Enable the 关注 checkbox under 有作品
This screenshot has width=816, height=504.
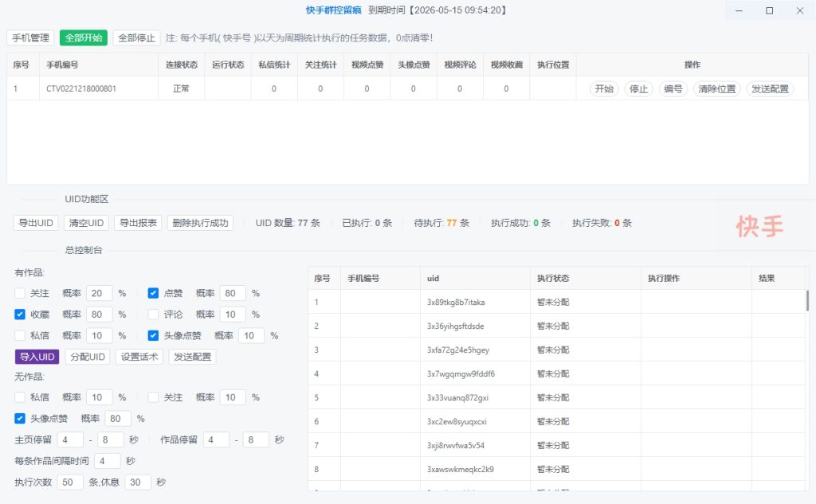click(x=19, y=293)
